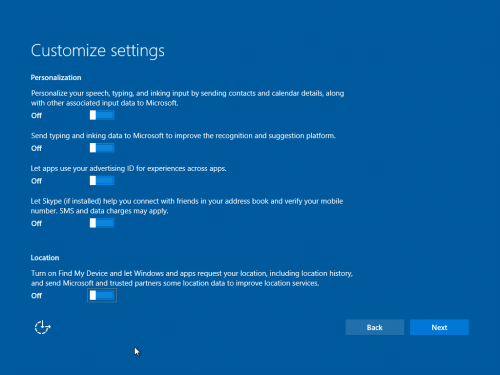Click Skype address book description text

[x=187, y=206]
